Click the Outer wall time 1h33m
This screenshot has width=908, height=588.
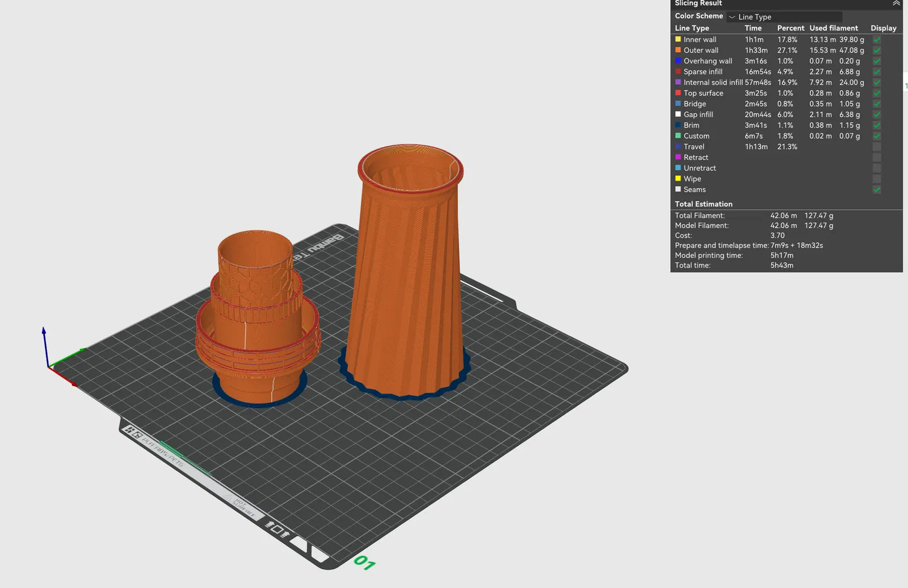(x=756, y=50)
